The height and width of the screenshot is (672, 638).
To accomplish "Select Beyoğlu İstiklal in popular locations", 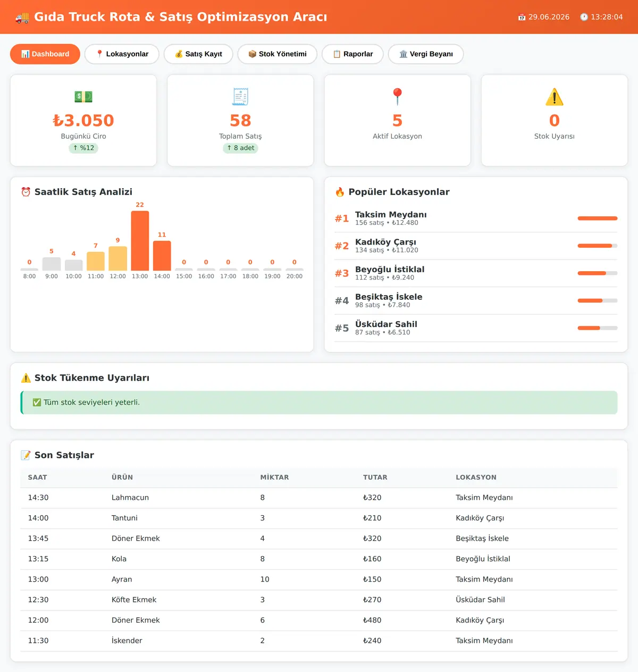I will pyautogui.click(x=476, y=273).
